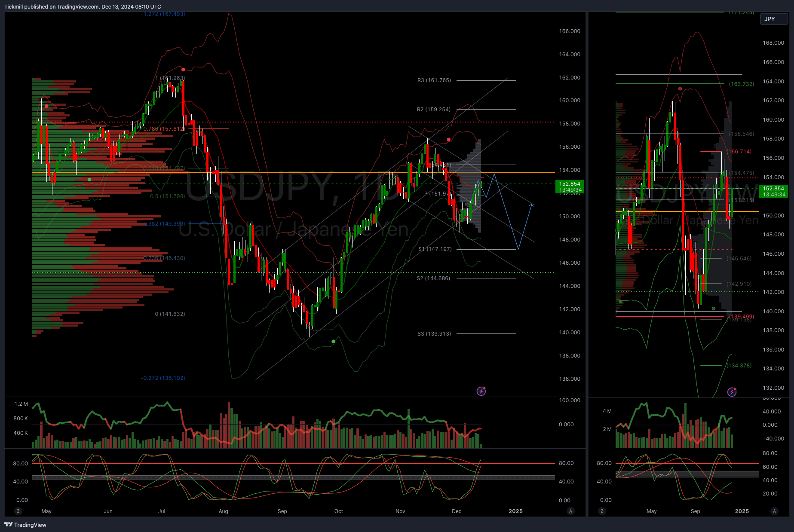Screen dimensions: 794x532
Task: Select the 152.854 price label on the daily chart
Action: (570, 187)
